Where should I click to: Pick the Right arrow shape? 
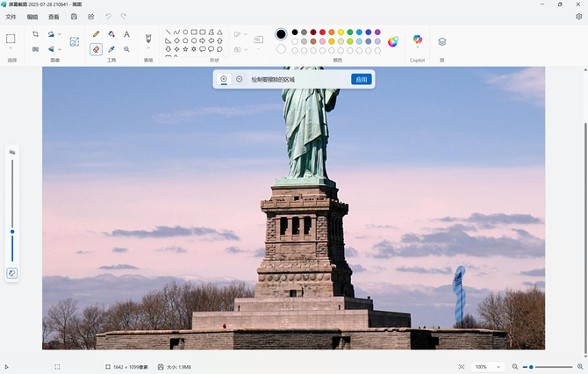[x=203, y=40]
